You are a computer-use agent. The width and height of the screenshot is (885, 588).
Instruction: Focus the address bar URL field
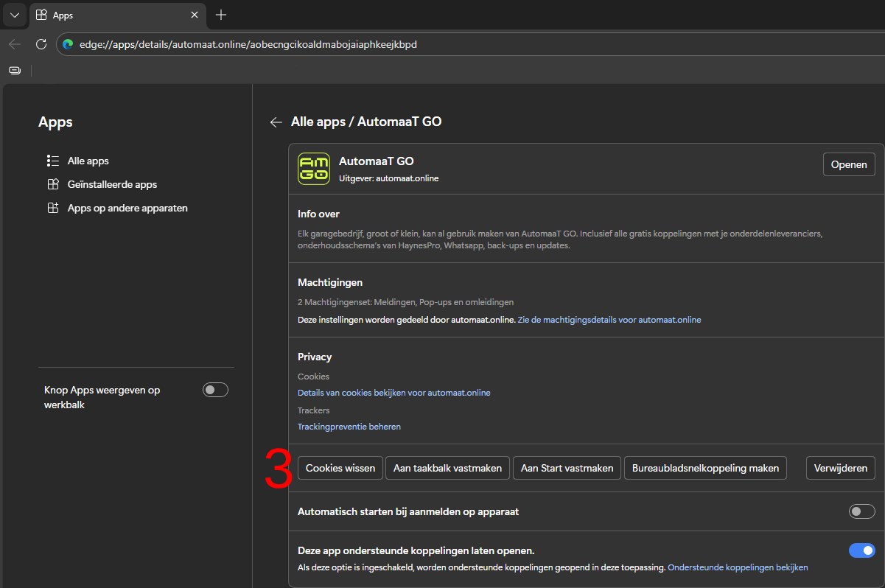pos(472,44)
